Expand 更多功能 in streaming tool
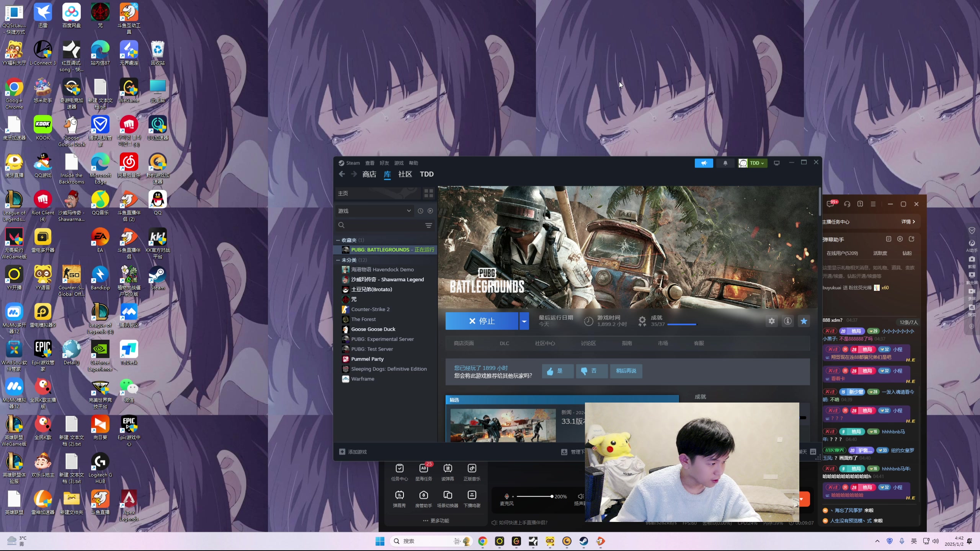 click(436, 521)
